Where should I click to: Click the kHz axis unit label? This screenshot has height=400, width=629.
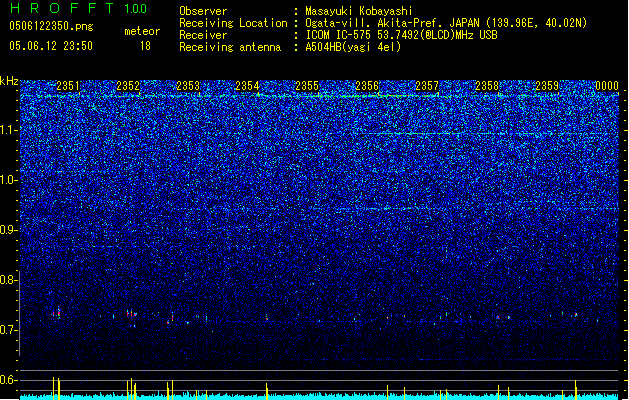click(9, 81)
